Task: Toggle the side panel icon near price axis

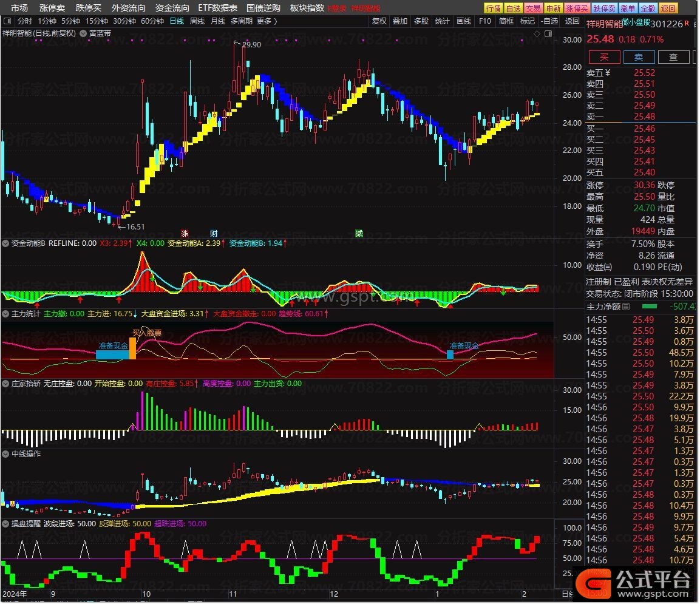Action: click(x=548, y=33)
